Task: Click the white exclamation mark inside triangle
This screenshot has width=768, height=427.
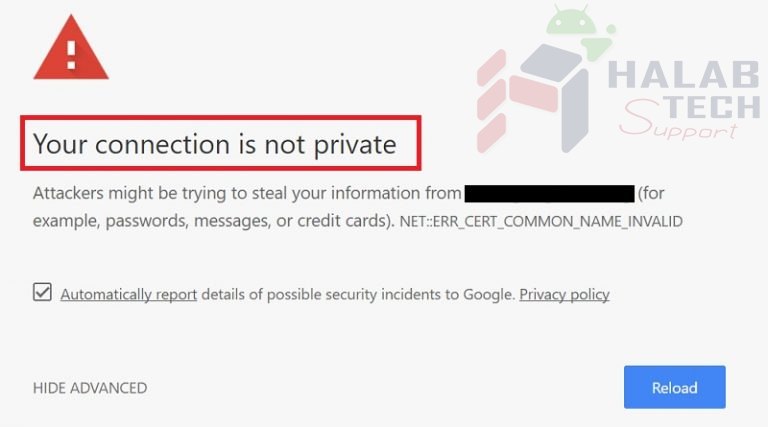Action: point(71,54)
